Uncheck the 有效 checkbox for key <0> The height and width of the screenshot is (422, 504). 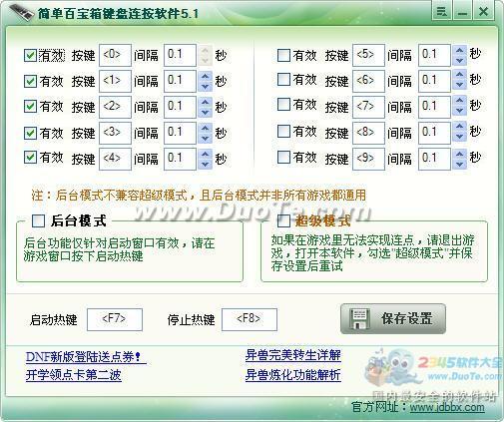tap(30, 56)
